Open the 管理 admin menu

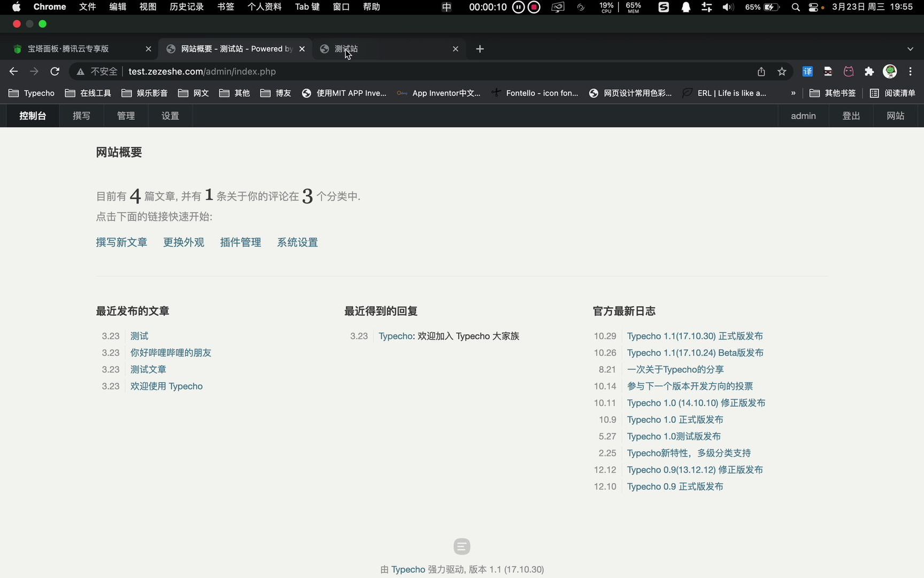[126, 116]
